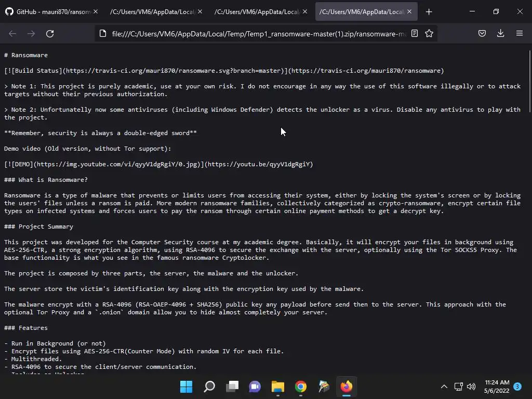Select the Firefox taskbar icon
532x399 pixels.
347,387
